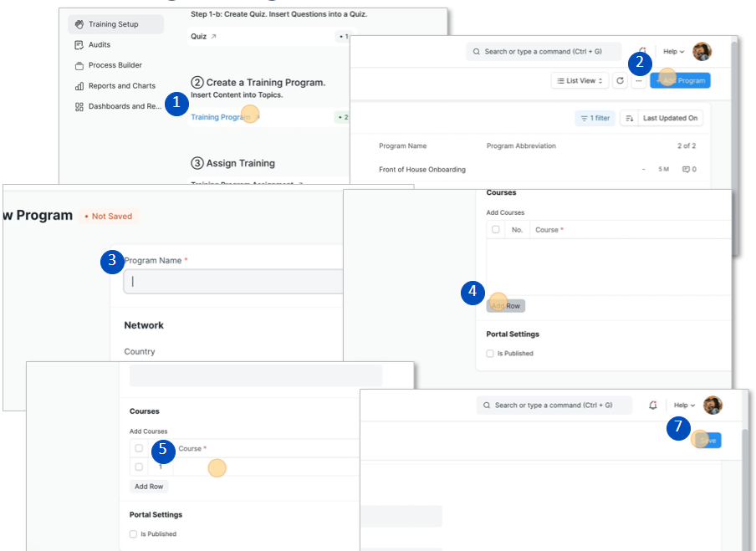
Task: Enable Is Published under the empty Courses table
Action: pos(490,354)
